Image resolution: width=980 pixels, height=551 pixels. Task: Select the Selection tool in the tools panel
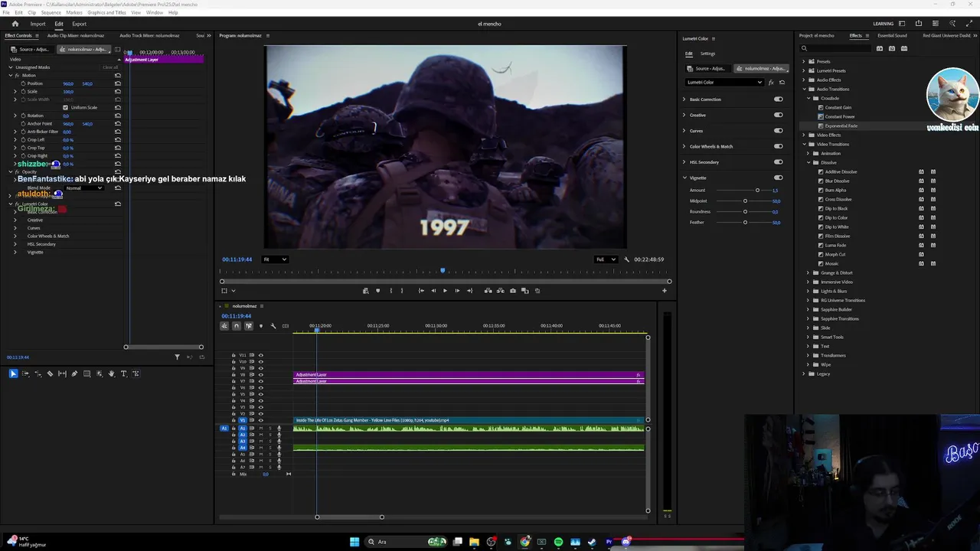13,373
